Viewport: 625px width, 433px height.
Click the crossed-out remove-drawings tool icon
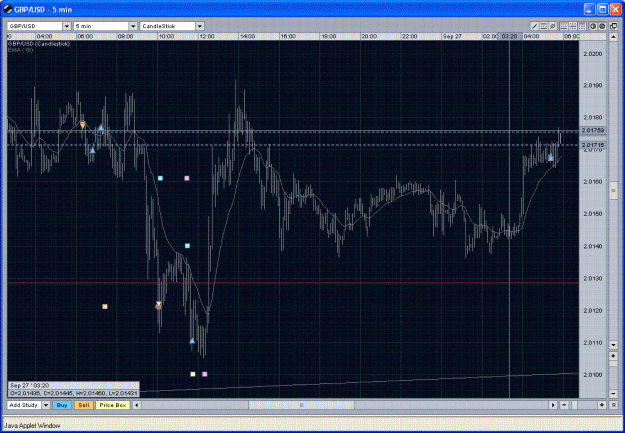(553, 26)
